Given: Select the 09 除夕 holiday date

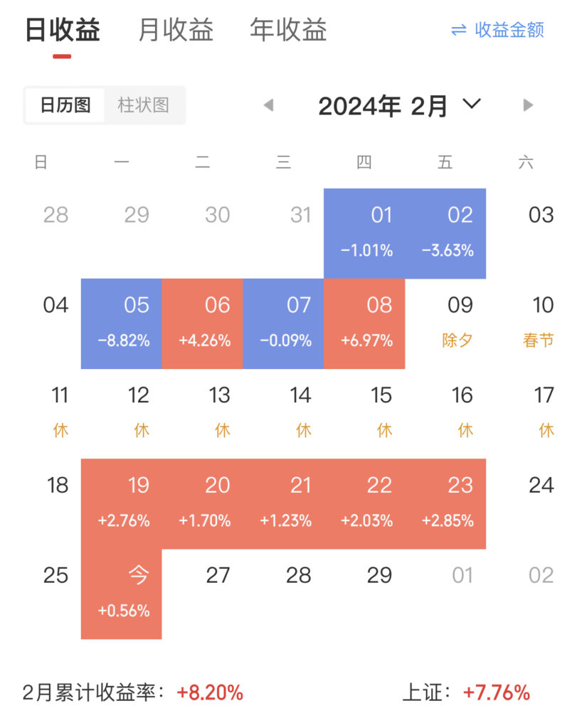Looking at the screenshot, I should point(445,323).
